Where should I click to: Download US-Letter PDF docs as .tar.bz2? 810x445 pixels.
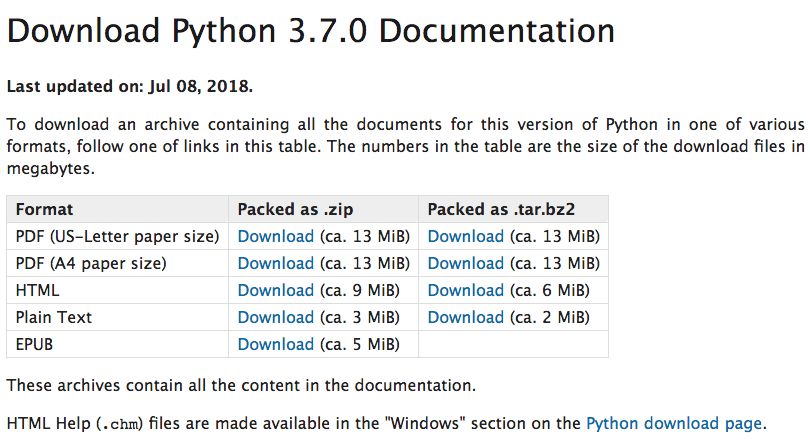[x=465, y=237]
